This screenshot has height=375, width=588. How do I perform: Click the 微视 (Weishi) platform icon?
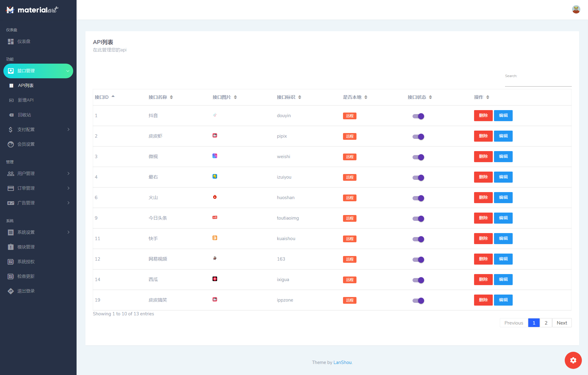pos(215,155)
